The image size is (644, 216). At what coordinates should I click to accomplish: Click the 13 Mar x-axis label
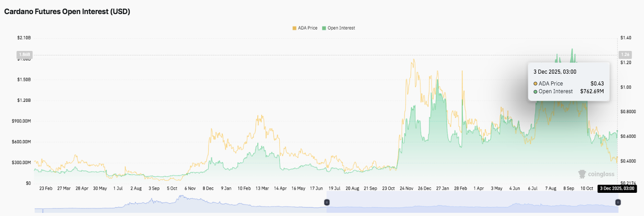pyautogui.click(x=261, y=188)
